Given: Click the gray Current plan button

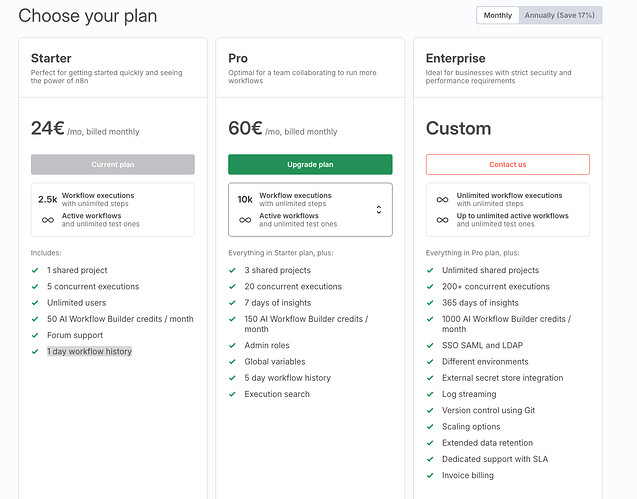Looking at the screenshot, I should click(113, 164).
